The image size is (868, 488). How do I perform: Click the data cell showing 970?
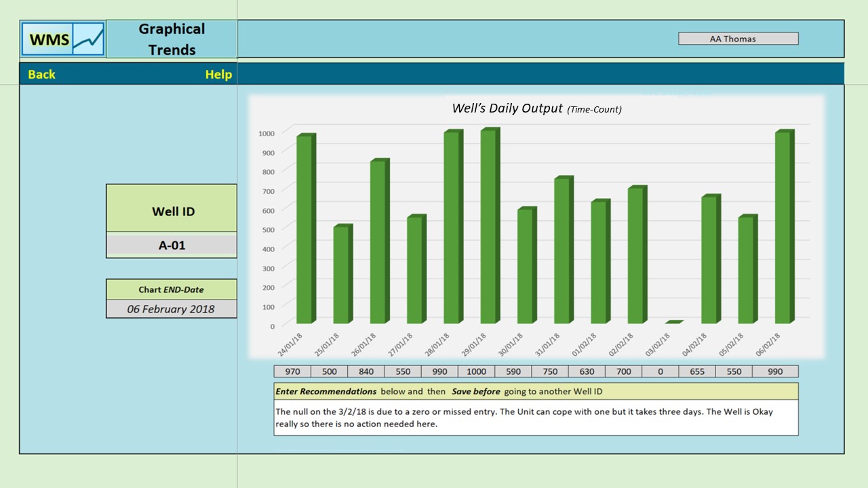292,371
